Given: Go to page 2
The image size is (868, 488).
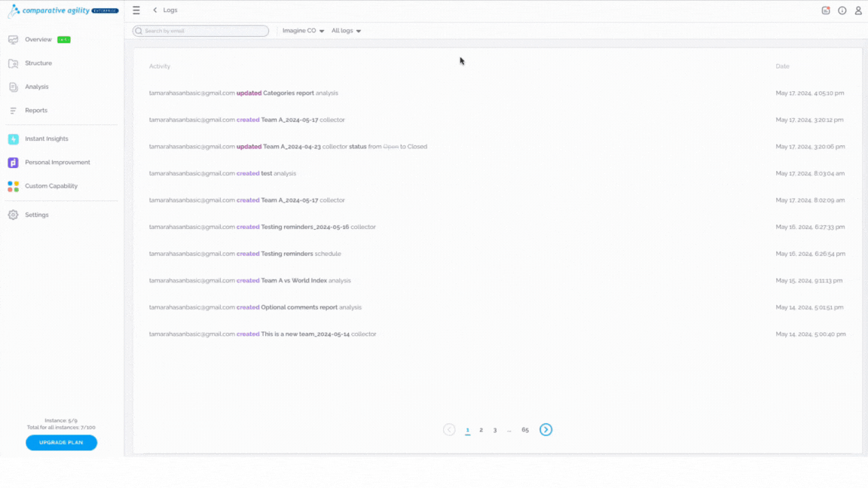Looking at the screenshot, I should coord(481,430).
